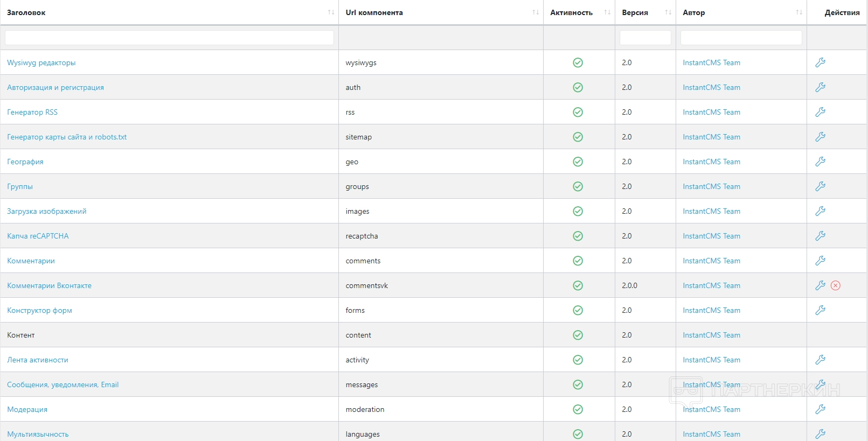This screenshot has height=441, width=868.
Task: Disable the Загрузка изображений activity status
Action: click(578, 211)
